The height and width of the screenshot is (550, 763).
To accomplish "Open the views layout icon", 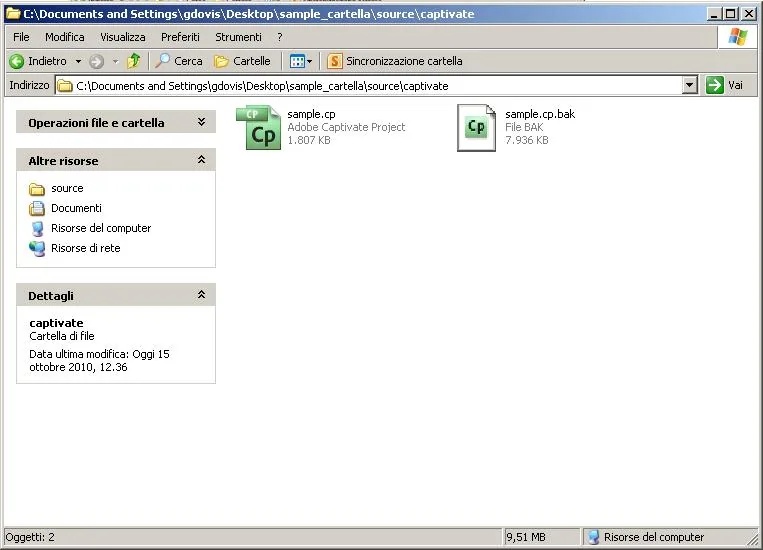I will tap(297, 61).
